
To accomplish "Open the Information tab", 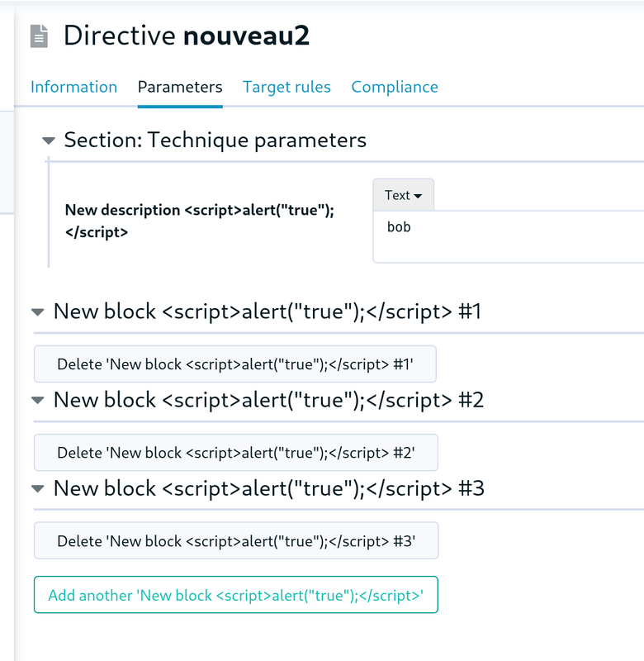I will 73,87.
